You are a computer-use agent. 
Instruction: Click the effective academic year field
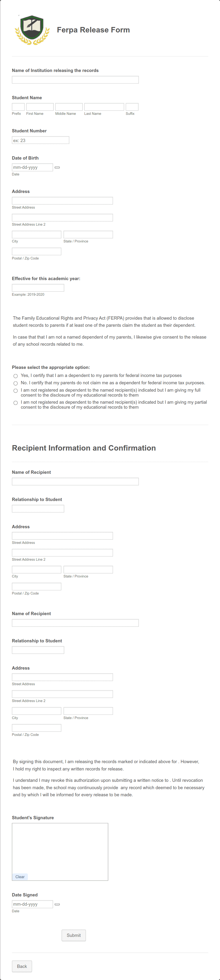[38, 288]
